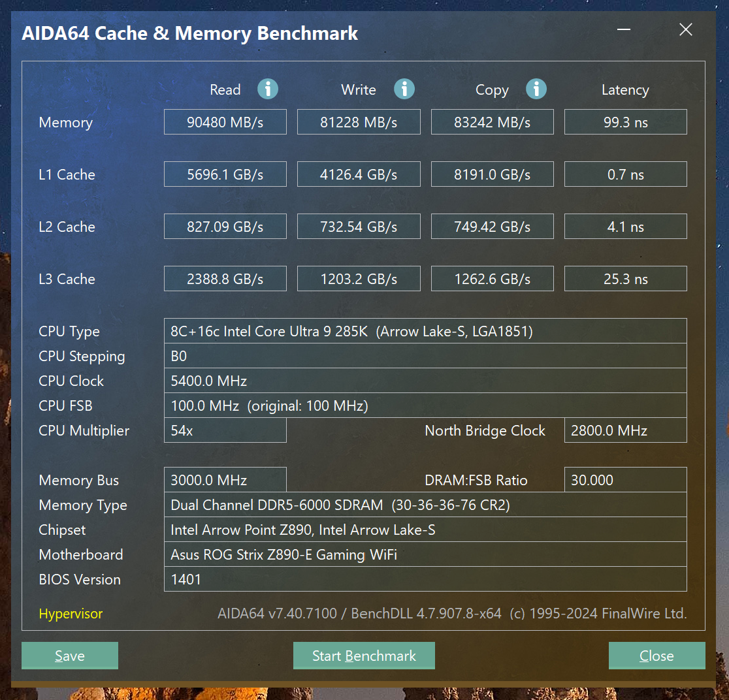The image size is (729, 700).
Task: Click the yellow Hypervisor label
Action: pos(71,614)
